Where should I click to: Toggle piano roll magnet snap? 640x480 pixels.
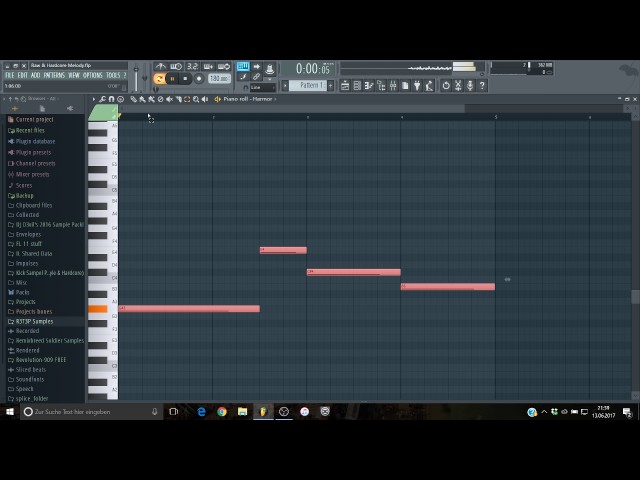111,99
